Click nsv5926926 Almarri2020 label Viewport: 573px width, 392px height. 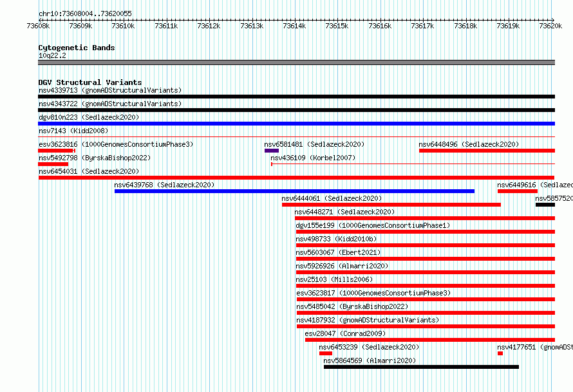point(342,266)
